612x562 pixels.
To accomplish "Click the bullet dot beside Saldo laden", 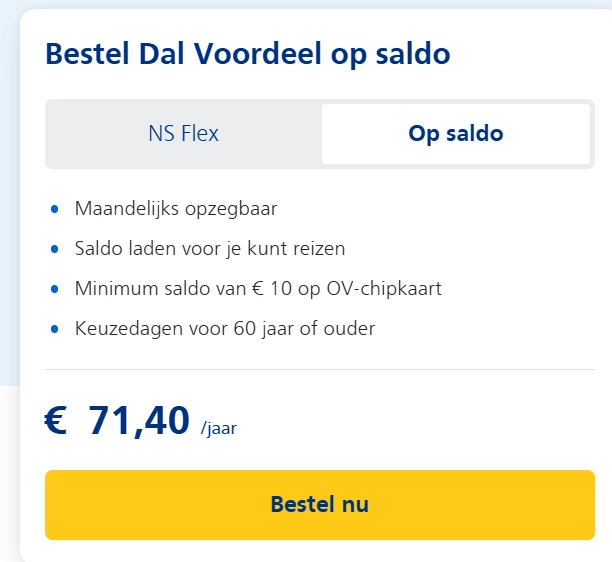I will click(54, 249).
